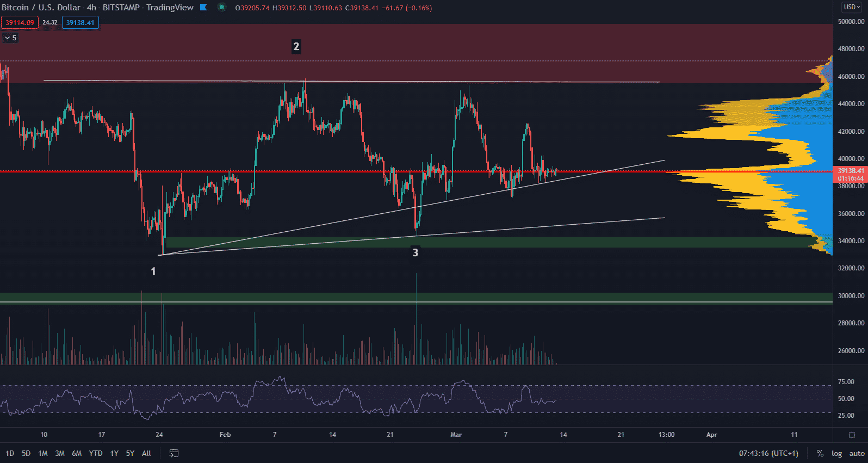
Task: Select the 1M time range
Action: (43, 453)
